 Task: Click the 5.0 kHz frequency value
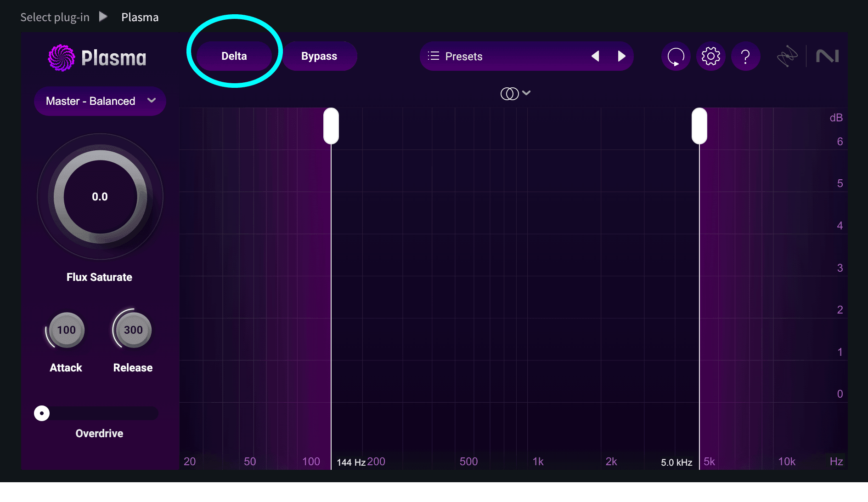[676, 462]
